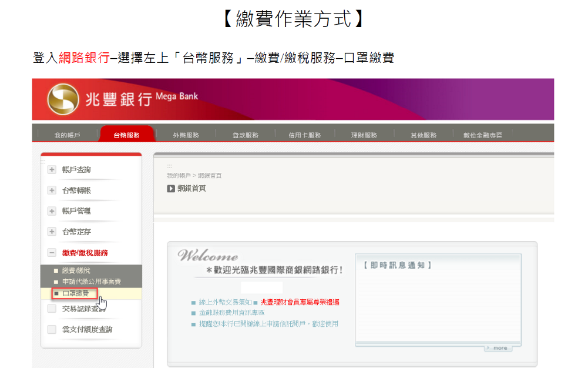
Task: Click the Mega Bank gold logo
Action: point(63,99)
